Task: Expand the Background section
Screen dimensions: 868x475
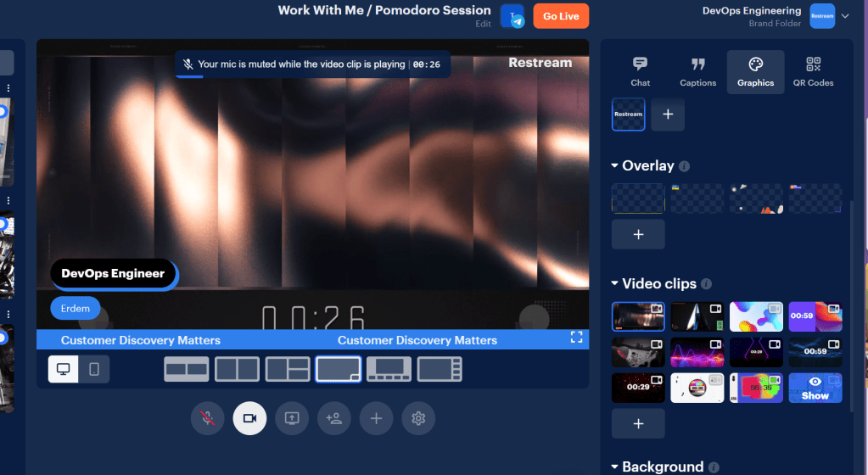Action: pos(614,467)
